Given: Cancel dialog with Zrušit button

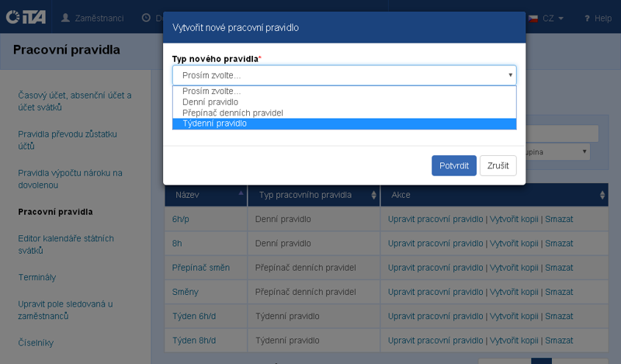Looking at the screenshot, I should [498, 166].
